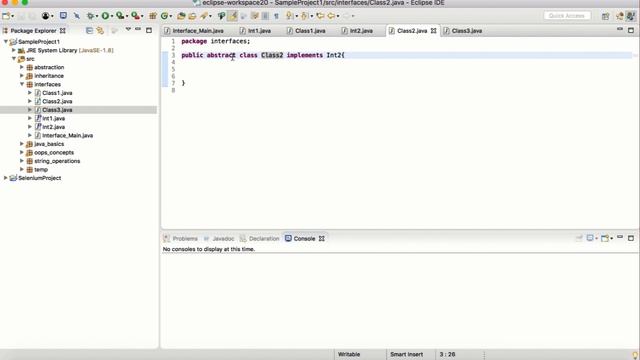Click the black circle profile toolbar icon
Viewport: 640px width, 360px height.
45,16
